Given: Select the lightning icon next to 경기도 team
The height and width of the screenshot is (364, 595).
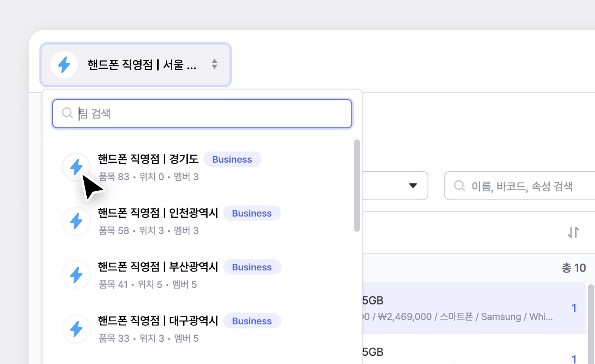Looking at the screenshot, I should pyautogui.click(x=76, y=167).
